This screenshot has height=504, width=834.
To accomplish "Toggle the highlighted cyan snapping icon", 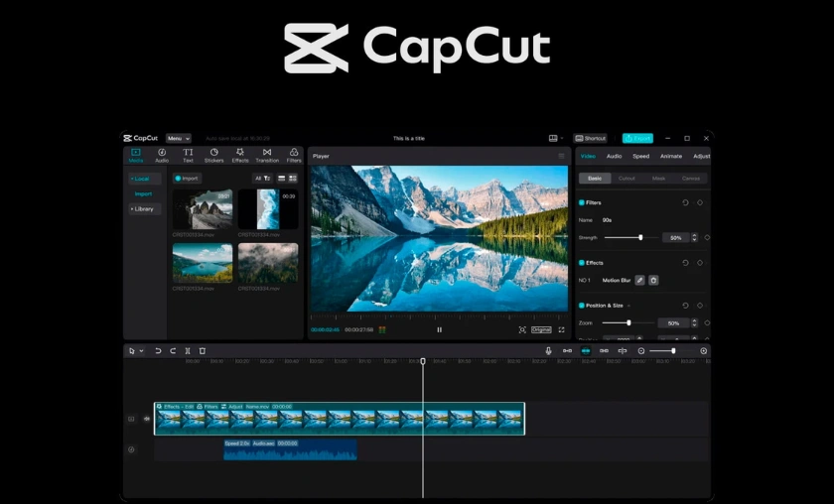I will coord(586,351).
